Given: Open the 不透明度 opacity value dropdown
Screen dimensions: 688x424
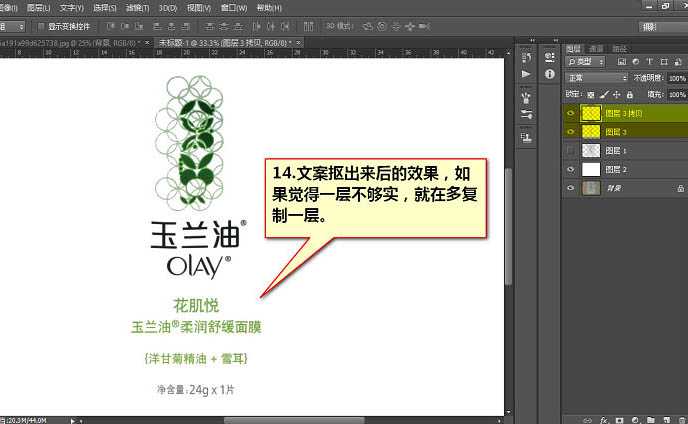Looking at the screenshot, I should pos(677,78).
